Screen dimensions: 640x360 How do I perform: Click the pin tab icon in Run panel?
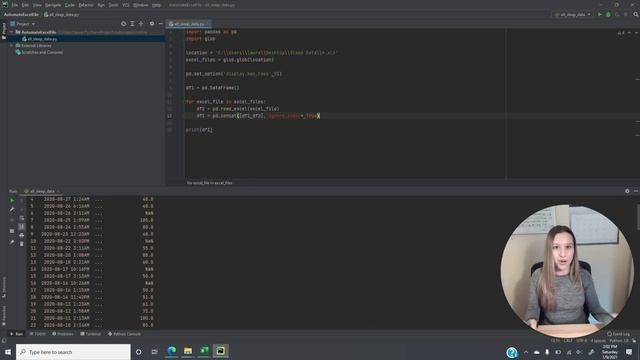[12, 242]
